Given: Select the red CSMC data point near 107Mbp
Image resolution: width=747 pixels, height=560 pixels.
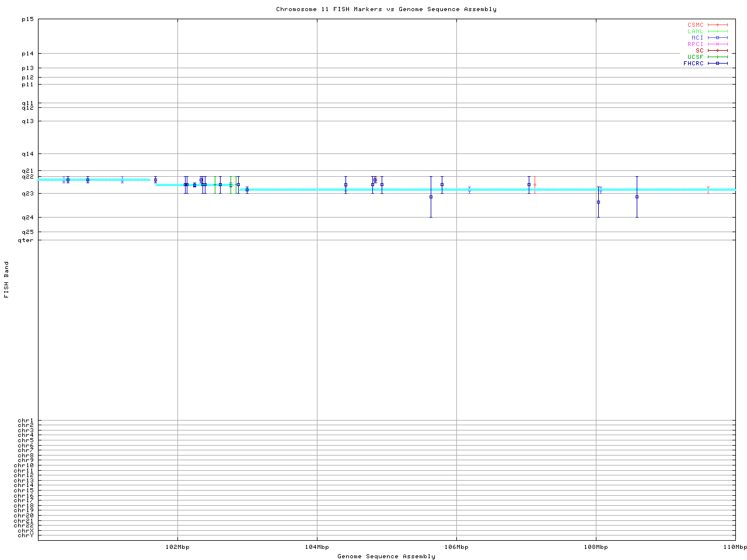Looking at the screenshot, I should (x=535, y=184).
